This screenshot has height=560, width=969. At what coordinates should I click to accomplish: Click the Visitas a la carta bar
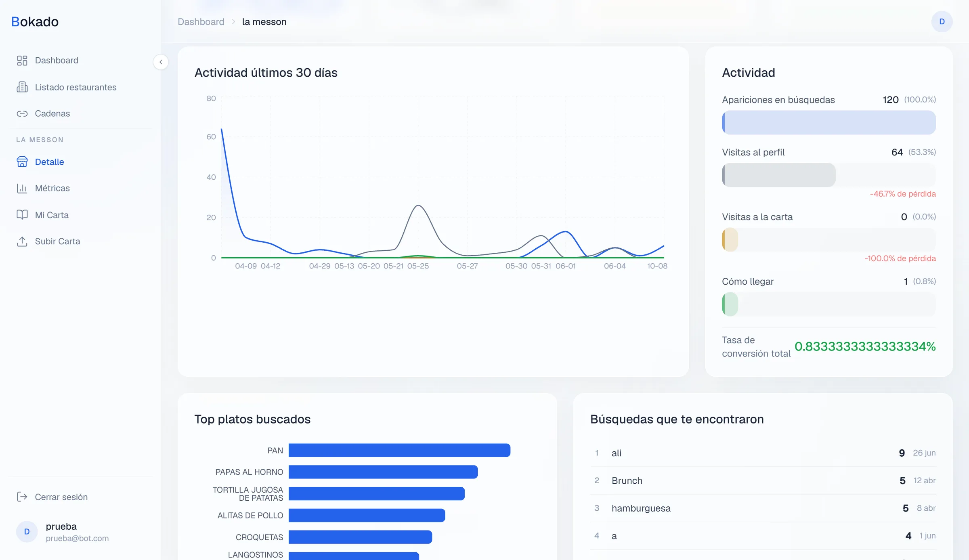(x=828, y=240)
